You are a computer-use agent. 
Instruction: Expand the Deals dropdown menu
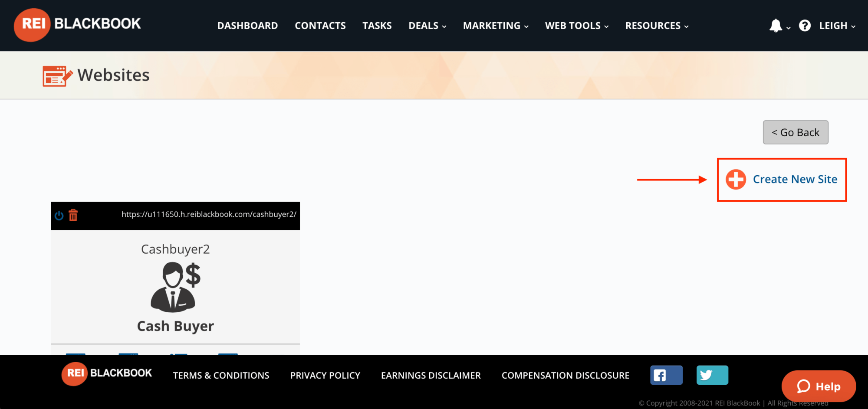(427, 26)
